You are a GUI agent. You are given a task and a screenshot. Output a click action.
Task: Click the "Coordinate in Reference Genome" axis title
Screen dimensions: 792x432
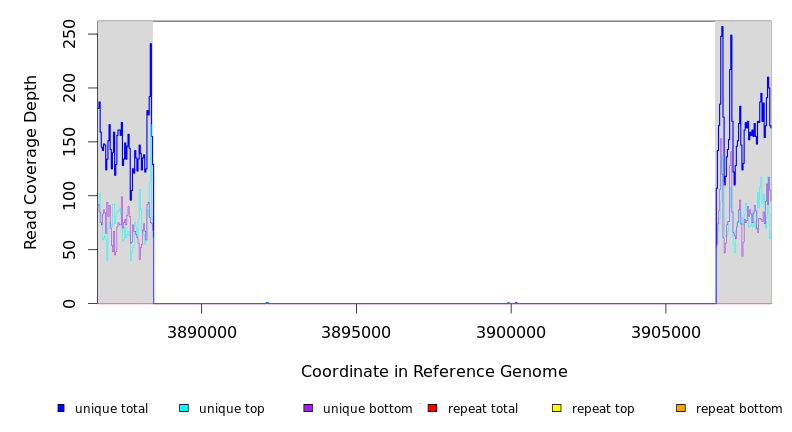tap(434, 372)
